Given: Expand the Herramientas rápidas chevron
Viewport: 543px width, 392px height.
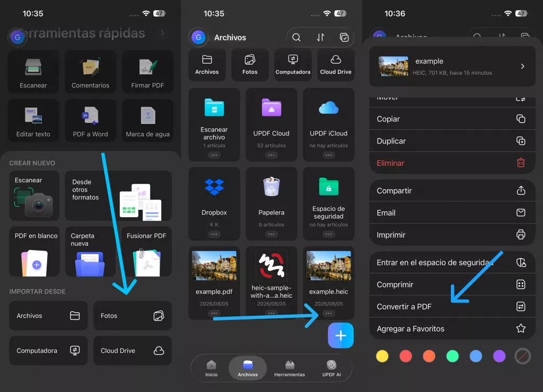Looking at the screenshot, I should click(x=162, y=33).
